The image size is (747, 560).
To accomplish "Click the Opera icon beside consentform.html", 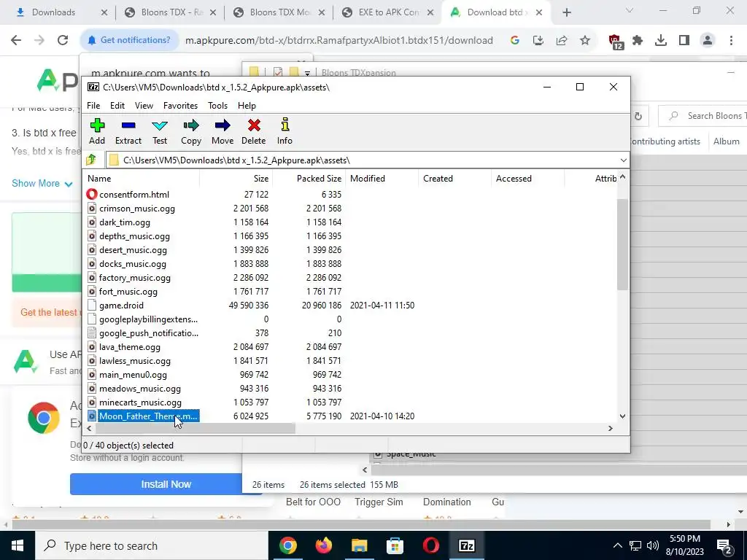I will tap(92, 194).
